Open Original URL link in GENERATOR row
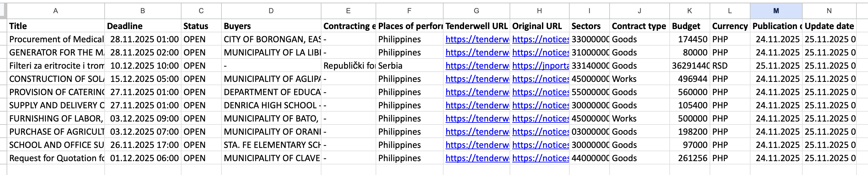This screenshot has width=868, height=175. pyautogui.click(x=540, y=52)
